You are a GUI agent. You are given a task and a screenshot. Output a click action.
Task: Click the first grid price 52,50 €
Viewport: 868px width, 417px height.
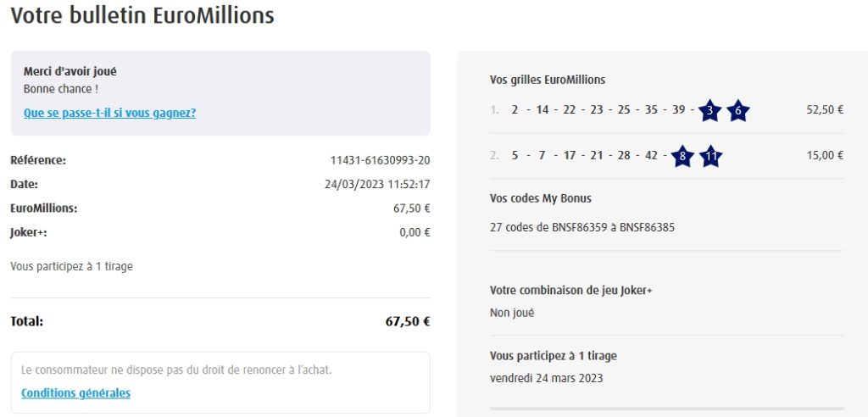coord(825,109)
